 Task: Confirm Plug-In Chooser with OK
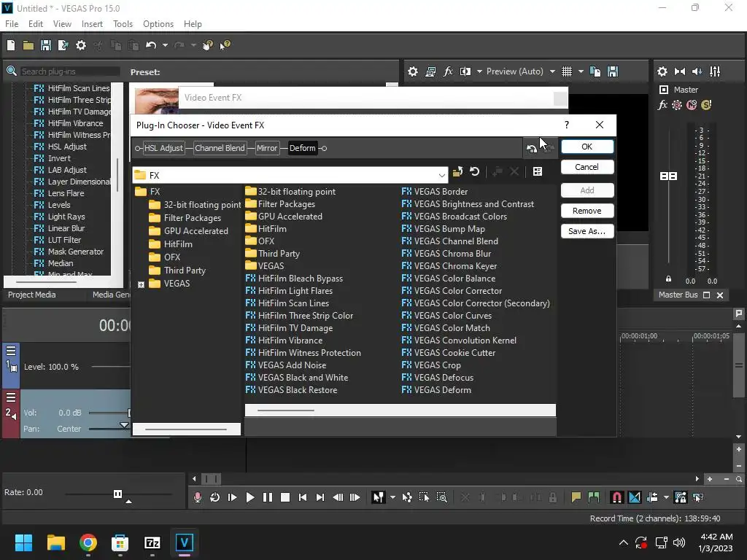coord(587,147)
